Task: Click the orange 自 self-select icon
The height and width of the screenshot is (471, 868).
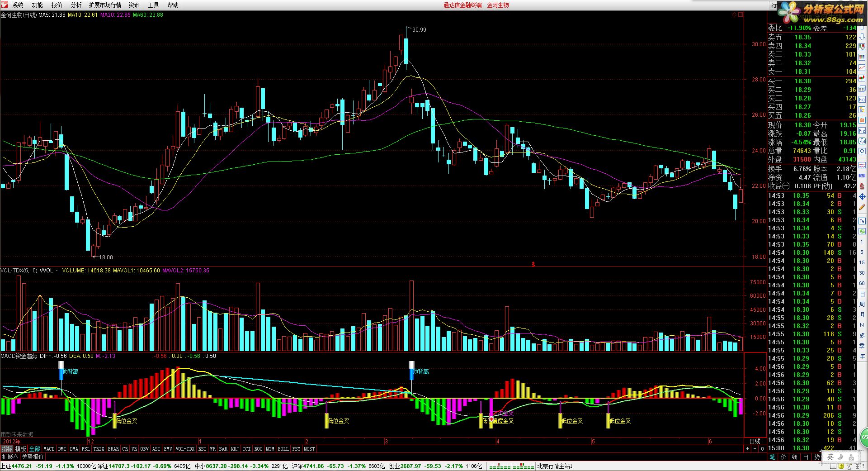Action: [x=862, y=120]
